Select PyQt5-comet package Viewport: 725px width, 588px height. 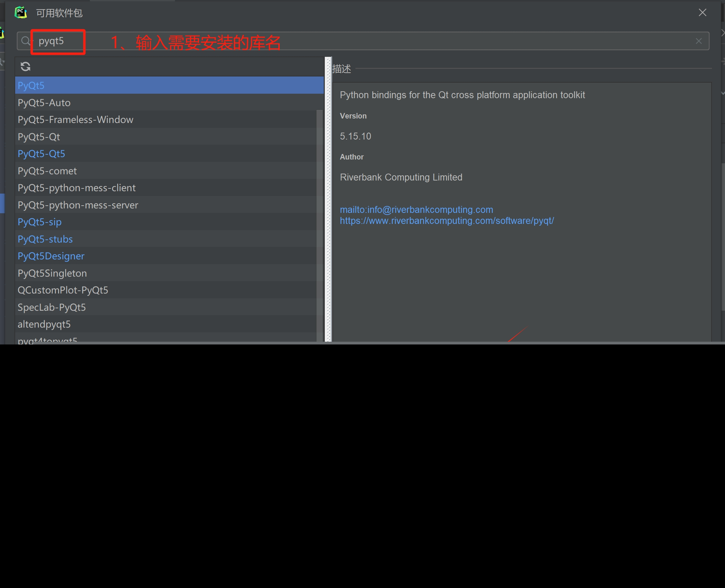[166, 171]
